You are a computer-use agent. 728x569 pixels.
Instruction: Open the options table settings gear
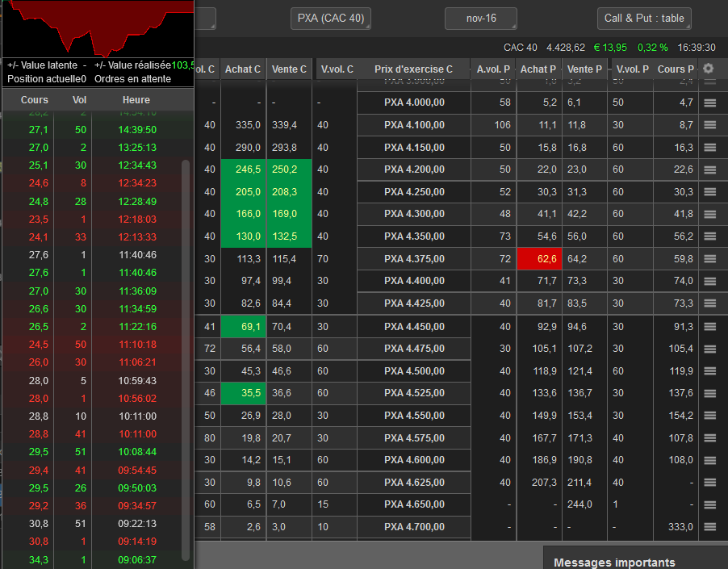point(708,69)
